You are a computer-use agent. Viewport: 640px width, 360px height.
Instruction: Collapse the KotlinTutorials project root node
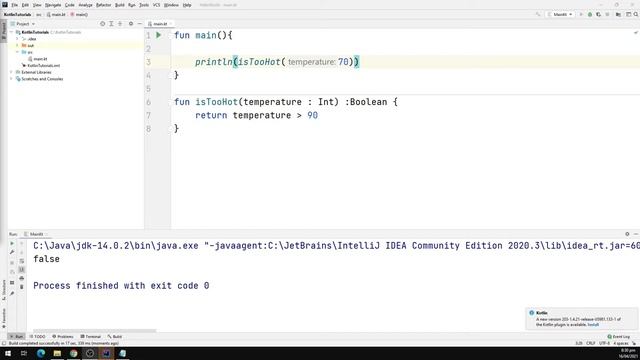[11, 32]
